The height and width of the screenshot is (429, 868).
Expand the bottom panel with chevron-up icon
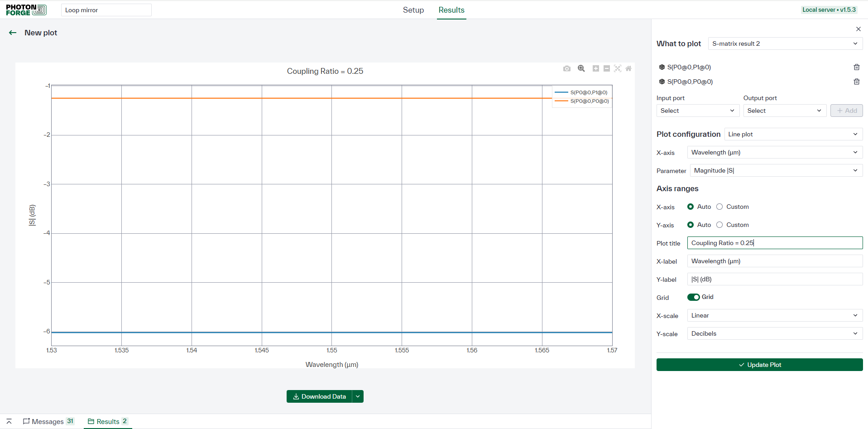coord(9,421)
